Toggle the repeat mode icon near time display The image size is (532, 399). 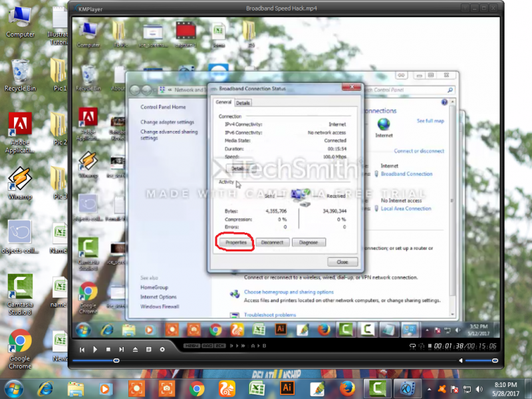(x=412, y=346)
